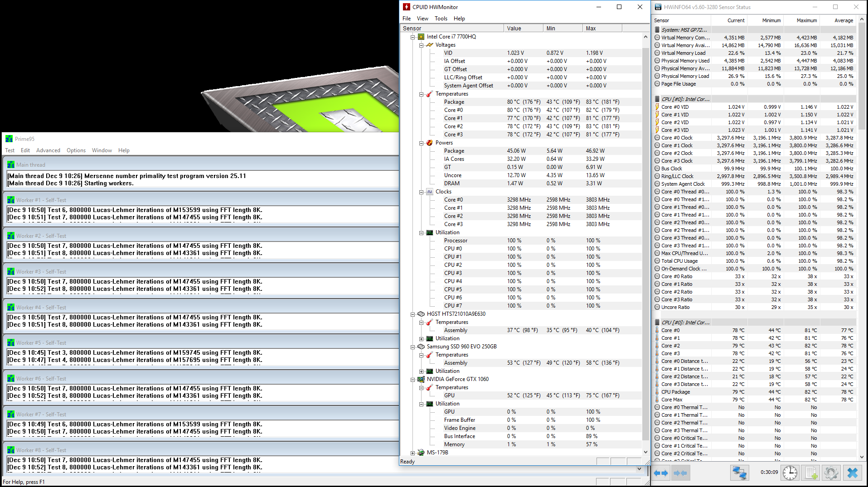Expand MS-179B tree node
The image size is (868, 487).
point(413,453)
